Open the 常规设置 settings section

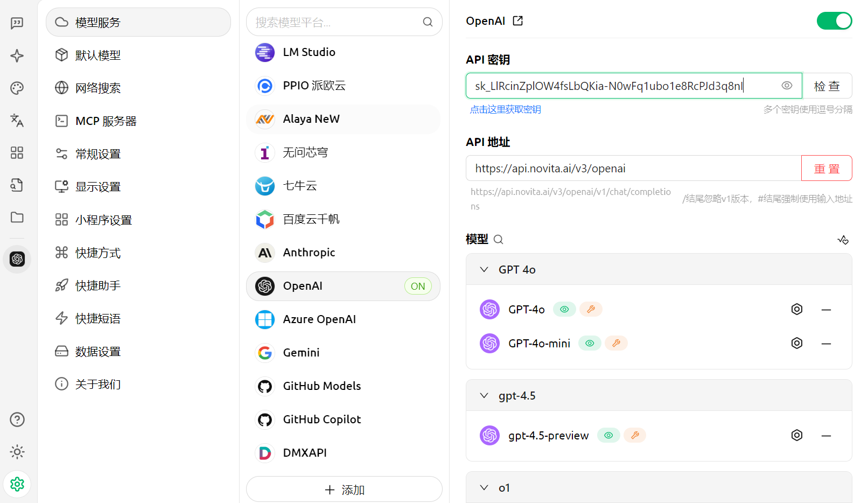138,153
